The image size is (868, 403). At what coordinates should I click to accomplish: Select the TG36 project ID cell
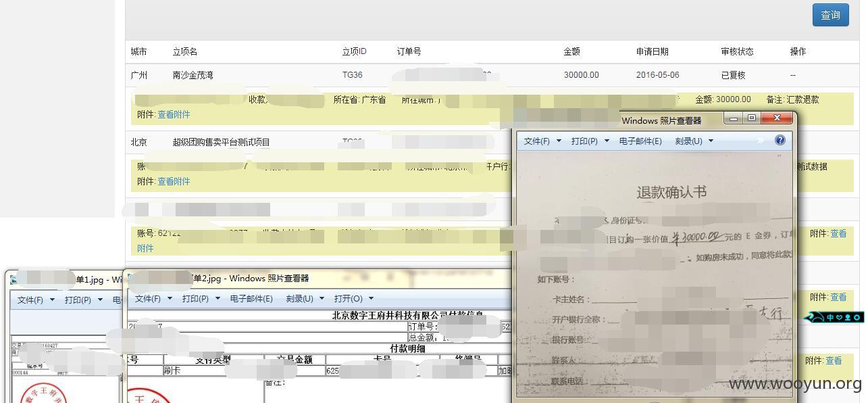click(x=353, y=75)
